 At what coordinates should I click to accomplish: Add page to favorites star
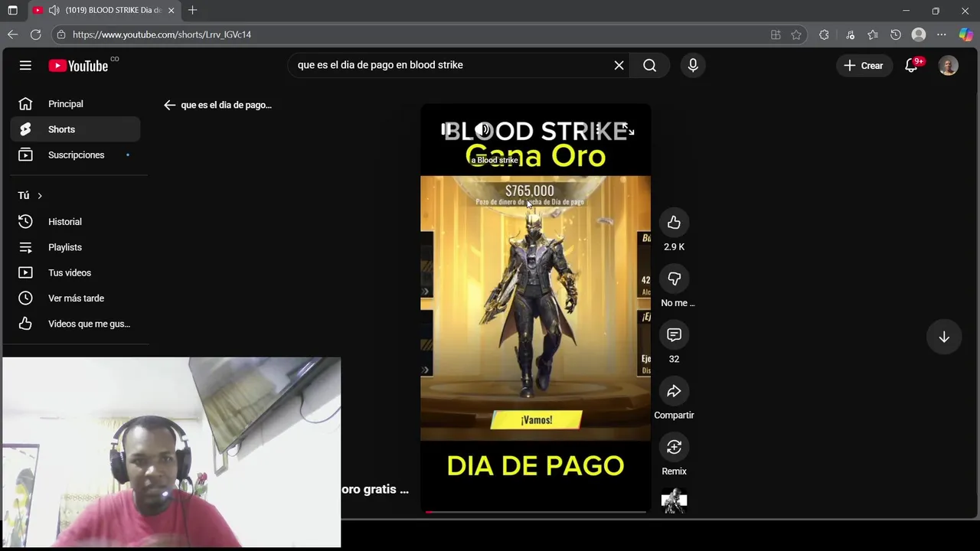(x=796, y=34)
